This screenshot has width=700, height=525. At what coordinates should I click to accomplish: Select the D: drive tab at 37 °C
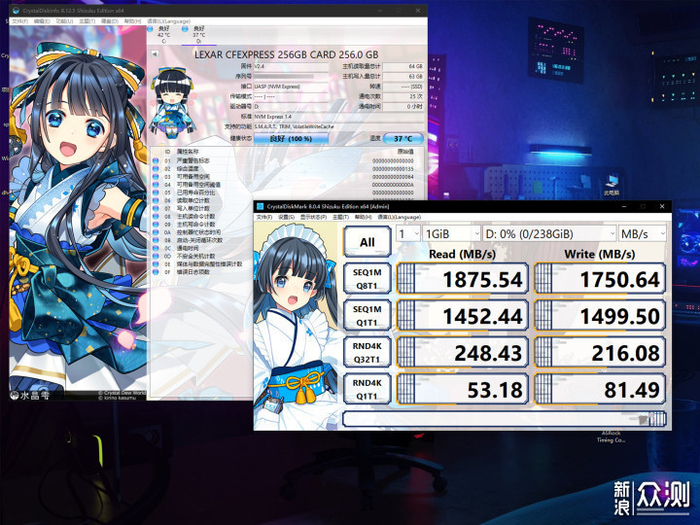199,35
